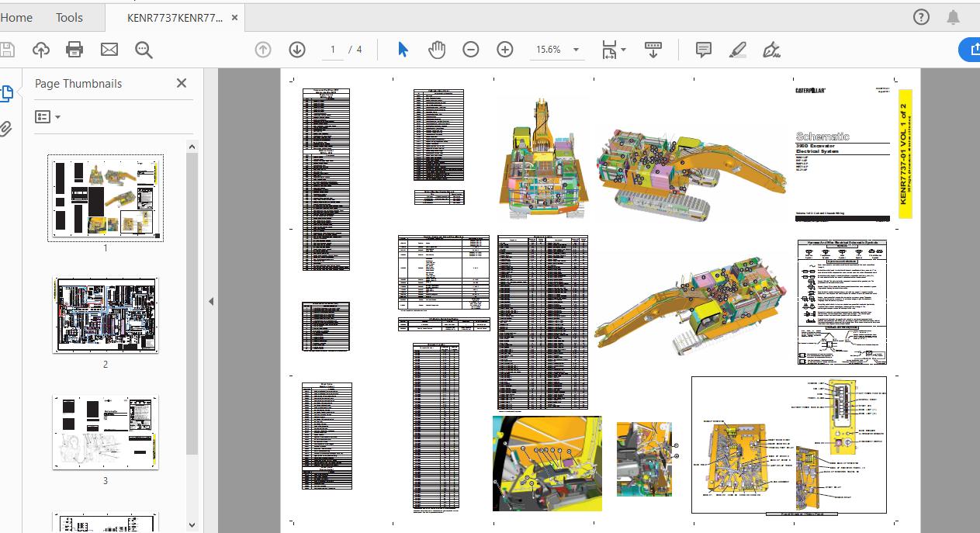Zoom in with the plus button
The width and height of the screenshot is (980, 533).
tap(505, 50)
